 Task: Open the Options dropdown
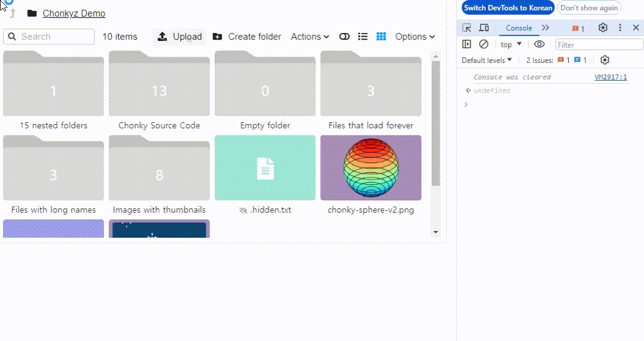click(415, 37)
